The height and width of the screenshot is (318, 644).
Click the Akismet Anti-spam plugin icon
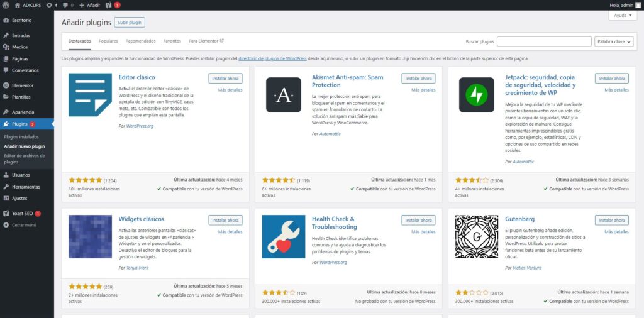coord(284,95)
